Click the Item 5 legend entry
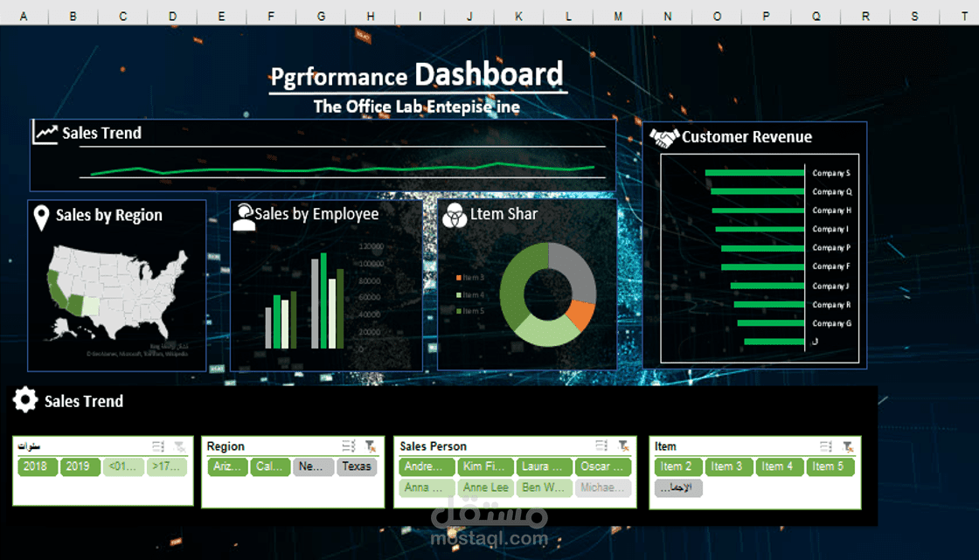 click(x=470, y=311)
